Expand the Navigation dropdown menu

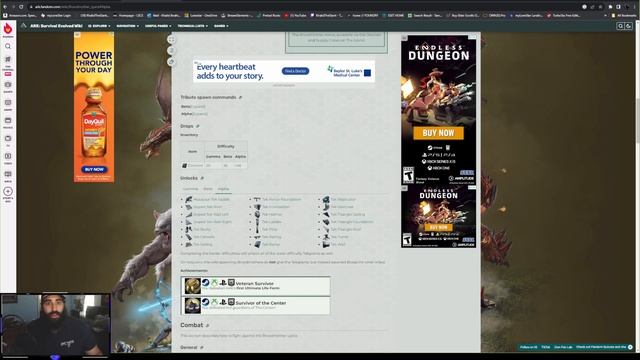tap(127, 26)
